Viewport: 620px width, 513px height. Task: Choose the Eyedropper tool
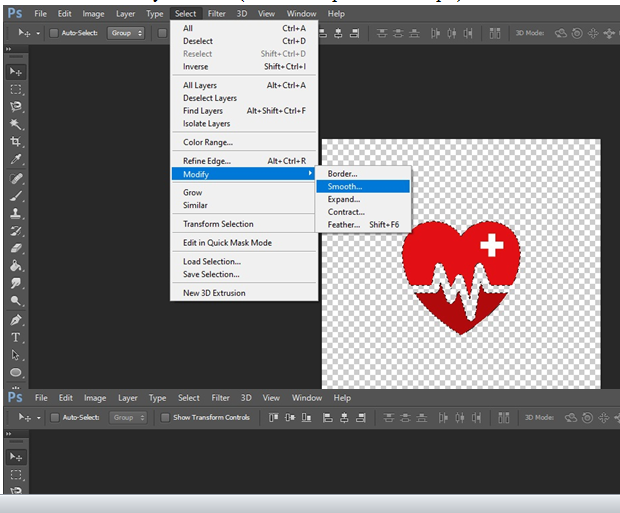tap(16, 160)
